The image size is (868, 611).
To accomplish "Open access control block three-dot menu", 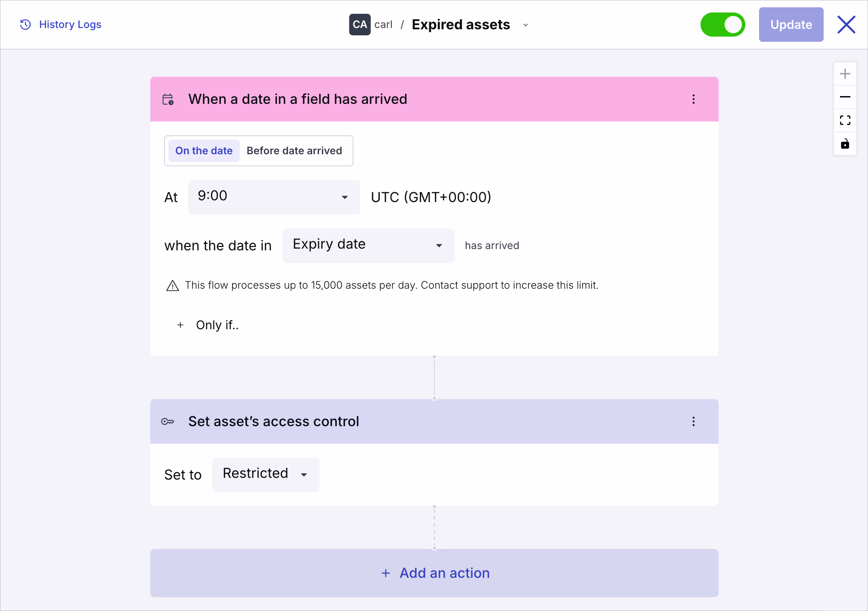I will [x=693, y=421].
